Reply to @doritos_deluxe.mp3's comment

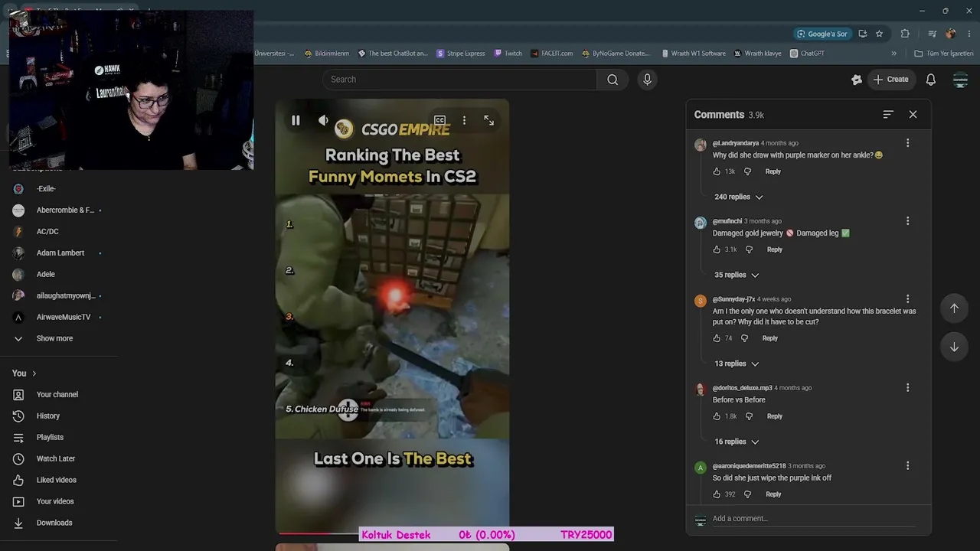click(775, 416)
